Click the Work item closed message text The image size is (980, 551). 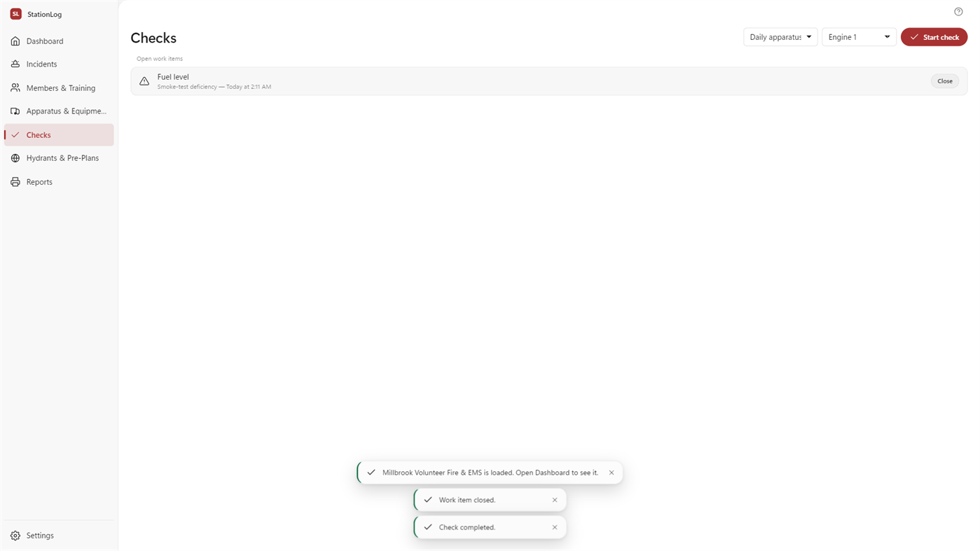467,500
